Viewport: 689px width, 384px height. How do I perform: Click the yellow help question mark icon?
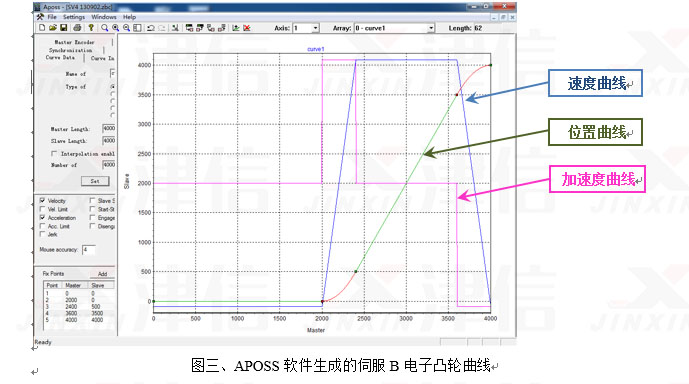[x=91, y=28]
